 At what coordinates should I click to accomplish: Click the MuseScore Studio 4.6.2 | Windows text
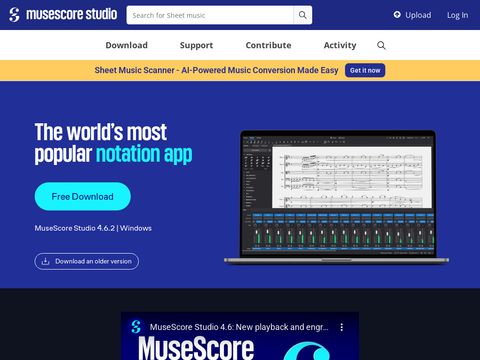pos(93,228)
